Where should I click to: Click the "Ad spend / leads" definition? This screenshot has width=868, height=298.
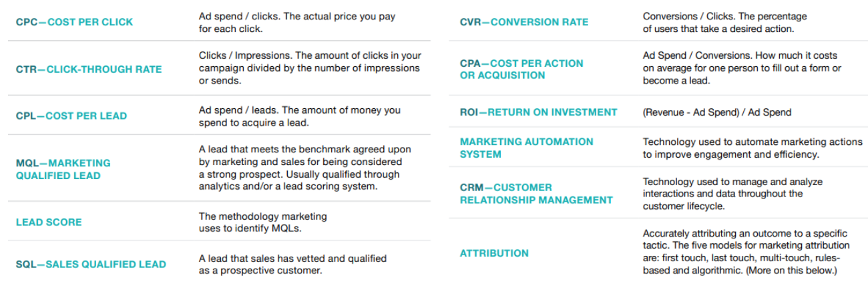(298, 116)
